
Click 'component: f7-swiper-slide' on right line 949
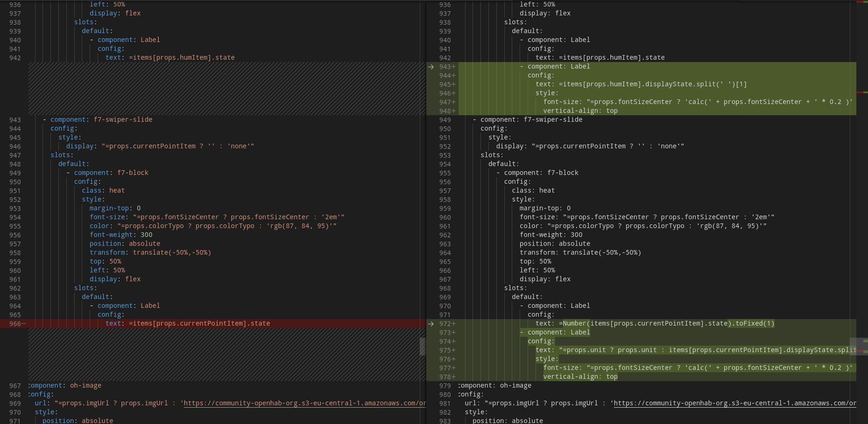(x=531, y=120)
